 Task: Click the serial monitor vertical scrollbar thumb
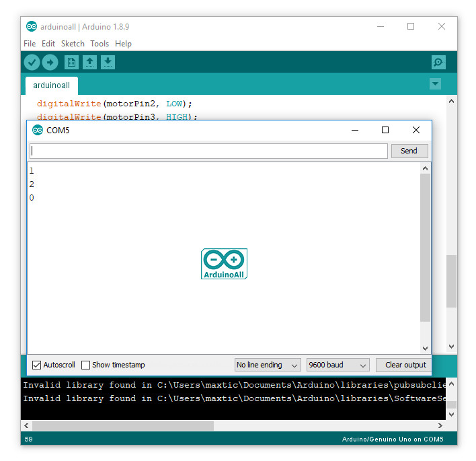(x=425, y=248)
